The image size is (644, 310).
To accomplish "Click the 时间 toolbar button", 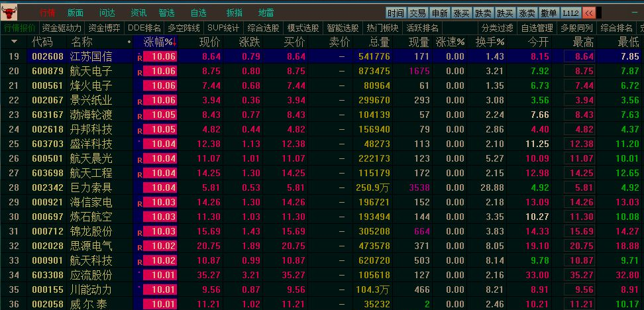I will tap(396, 13).
